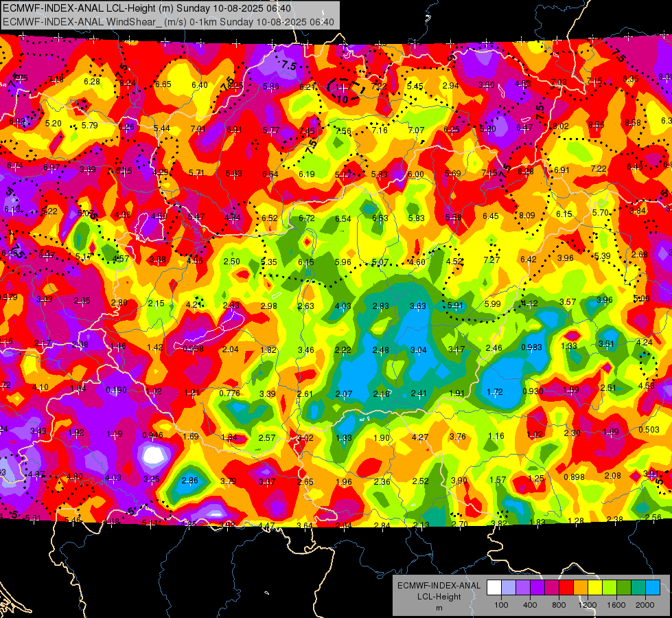
Task: Click the wind shear value 8.02
Action: coord(561,126)
